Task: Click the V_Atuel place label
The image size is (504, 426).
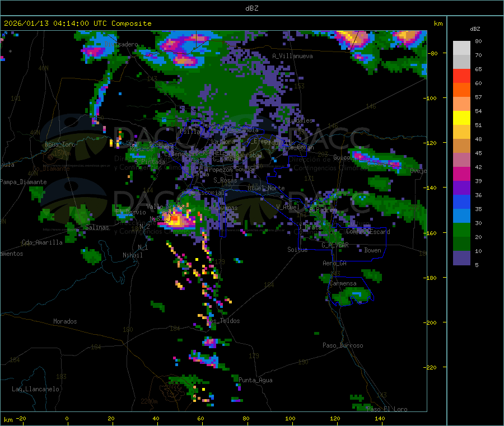Action: pyautogui.click(x=288, y=207)
